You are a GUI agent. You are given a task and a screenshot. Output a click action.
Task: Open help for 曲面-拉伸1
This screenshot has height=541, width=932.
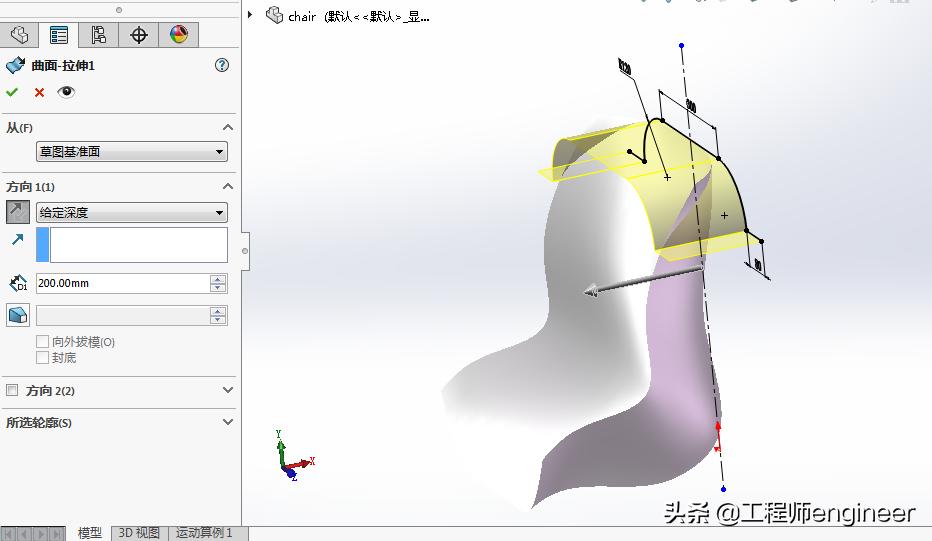pos(222,65)
